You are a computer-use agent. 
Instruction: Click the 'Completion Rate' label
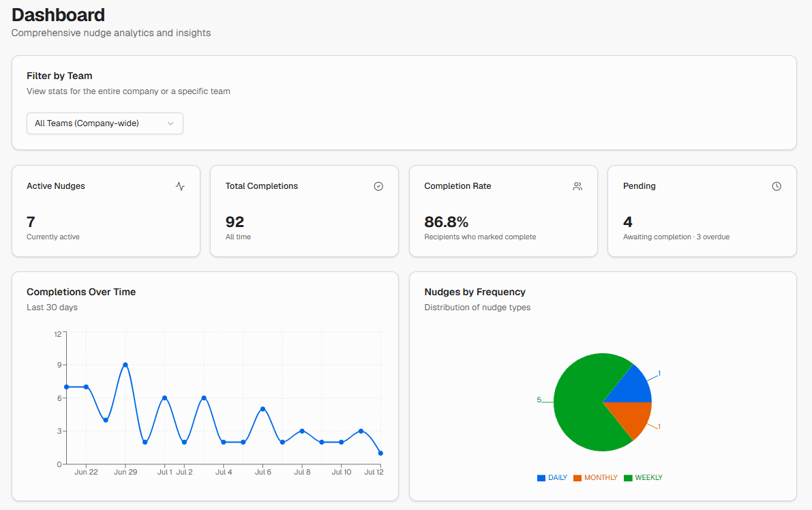pyautogui.click(x=457, y=186)
